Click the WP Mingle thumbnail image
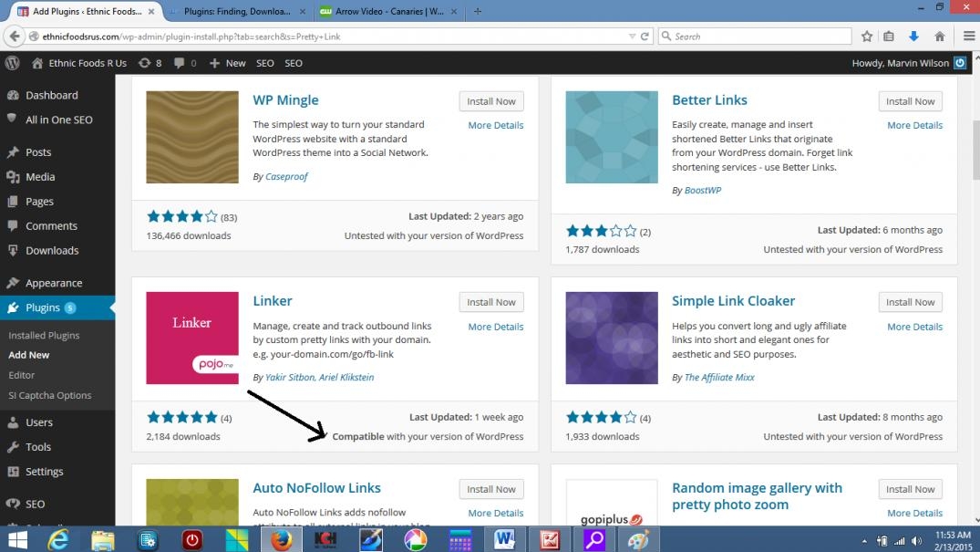Image resolution: width=980 pixels, height=552 pixels. pyautogui.click(x=192, y=137)
